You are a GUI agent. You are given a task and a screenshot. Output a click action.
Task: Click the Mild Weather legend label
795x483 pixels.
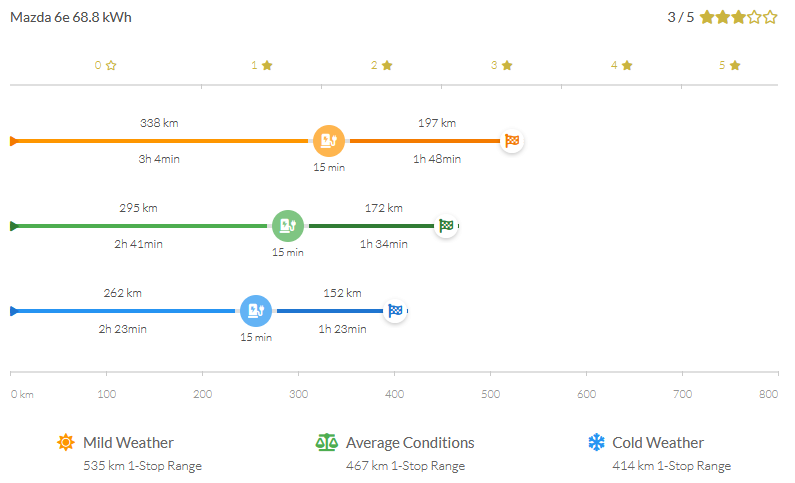[x=128, y=442]
